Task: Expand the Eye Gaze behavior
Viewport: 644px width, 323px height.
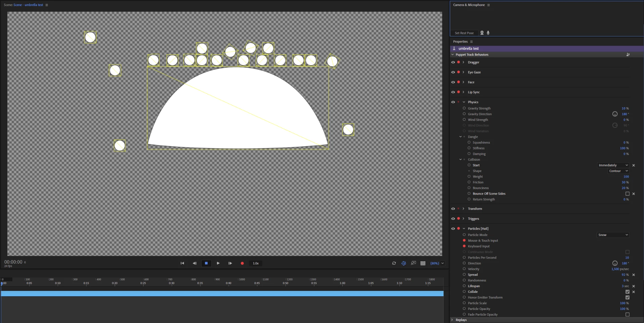Action: (464, 72)
